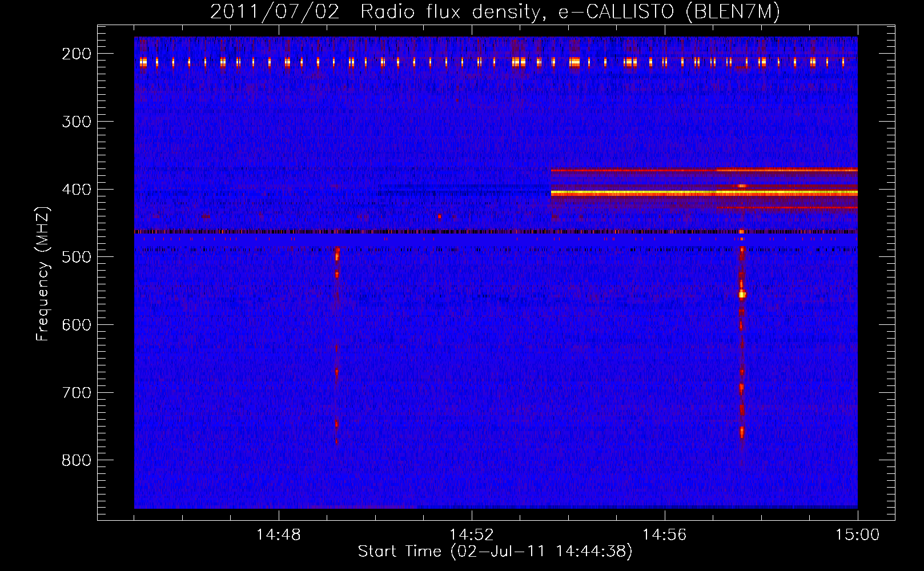The image size is (924, 571).
Task: Click the bright yellow burst near 560 MHz
Action: point(742,295)
